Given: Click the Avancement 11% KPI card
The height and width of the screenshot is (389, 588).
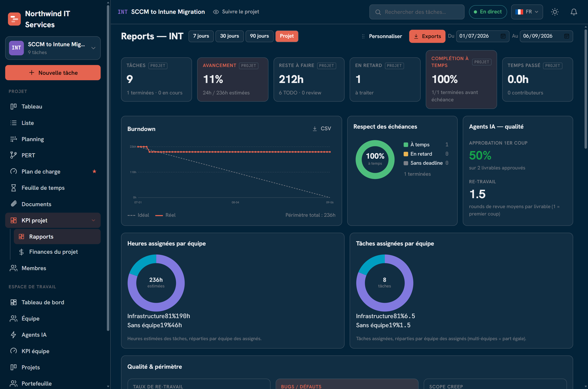Looking at the screenshot, I should [232, 79].
